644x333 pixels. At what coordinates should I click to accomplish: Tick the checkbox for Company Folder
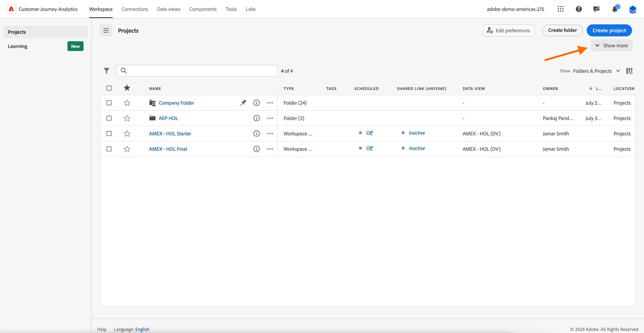pos(109,103)
